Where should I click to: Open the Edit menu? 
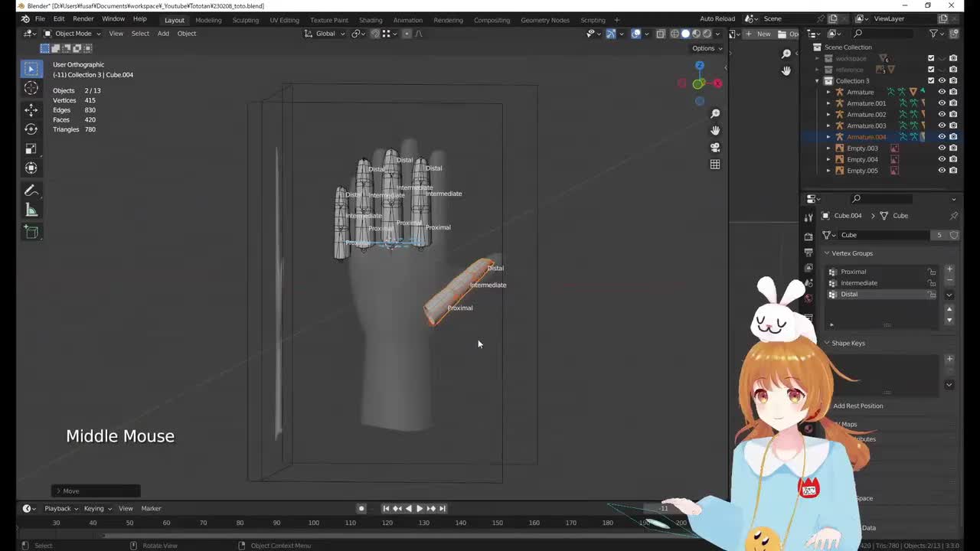click(59, 19)
